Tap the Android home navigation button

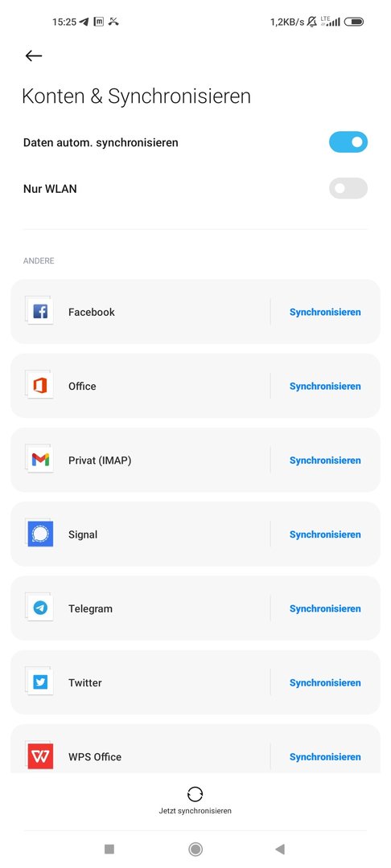[x=195, y=849]
